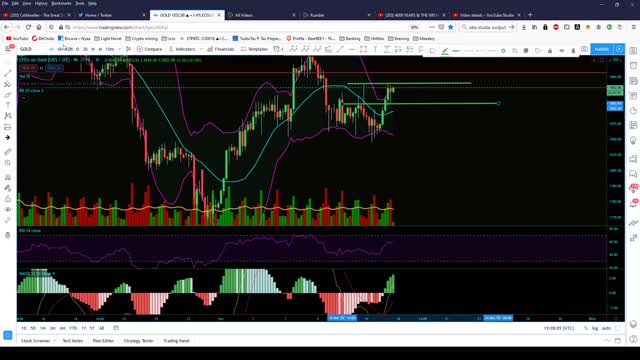Open the candlestick chart style selector

pyautogui.click(x=128, y=49)
